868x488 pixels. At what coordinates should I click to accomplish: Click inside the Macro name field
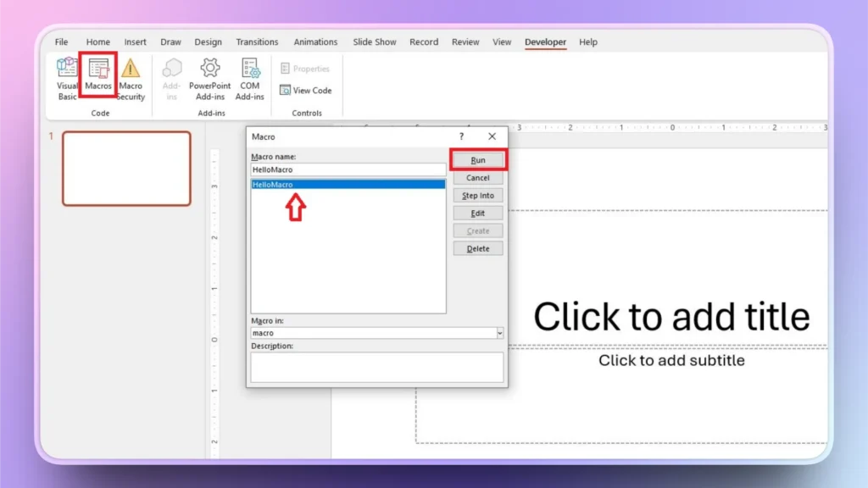[348, 169]
